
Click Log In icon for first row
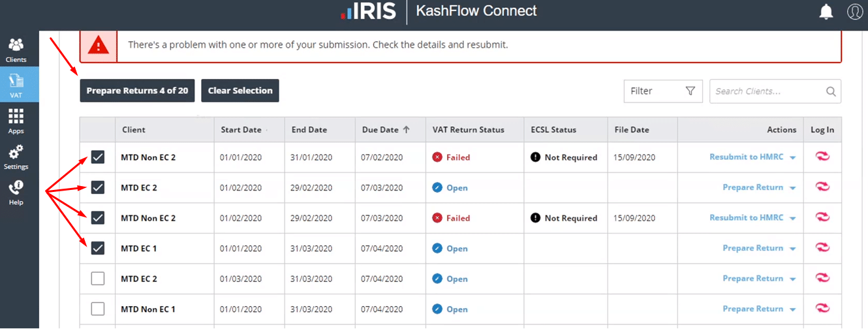[x=822, y=157]
